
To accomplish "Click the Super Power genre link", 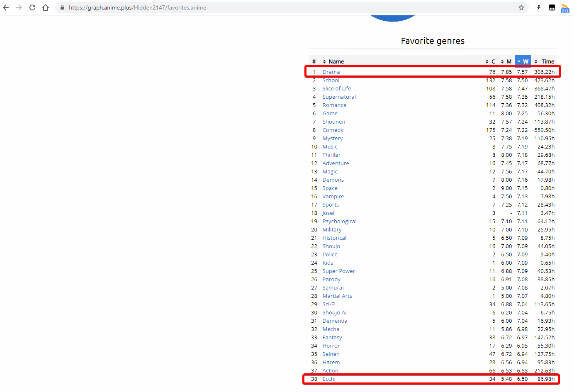I will click(338, 271).
